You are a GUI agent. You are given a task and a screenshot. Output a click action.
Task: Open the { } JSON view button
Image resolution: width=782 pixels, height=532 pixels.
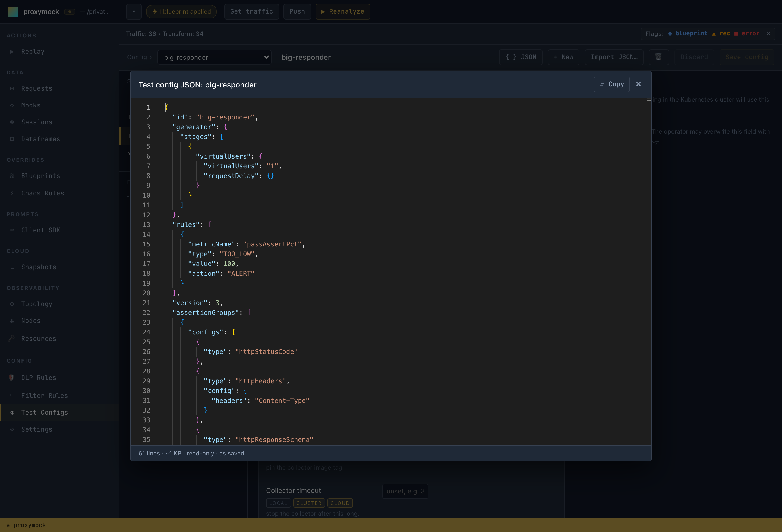tap(521, 57)
